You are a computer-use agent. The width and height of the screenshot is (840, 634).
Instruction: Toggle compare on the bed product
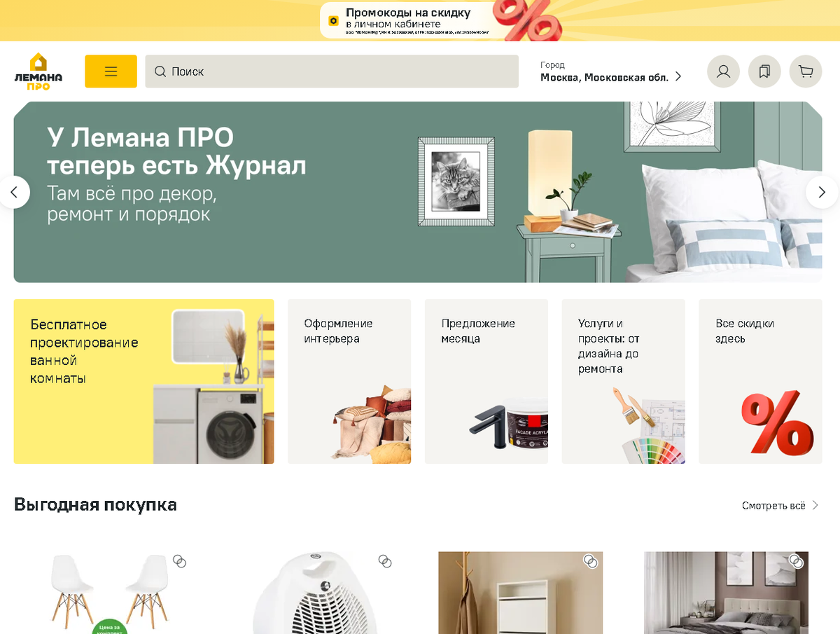[x=796, y=561]
